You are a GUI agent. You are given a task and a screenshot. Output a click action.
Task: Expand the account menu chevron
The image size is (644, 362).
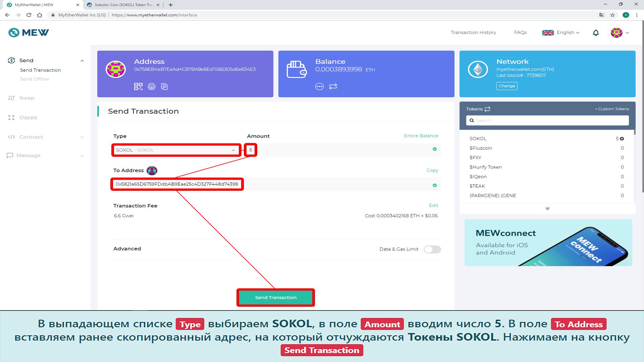tap(627, 33)
